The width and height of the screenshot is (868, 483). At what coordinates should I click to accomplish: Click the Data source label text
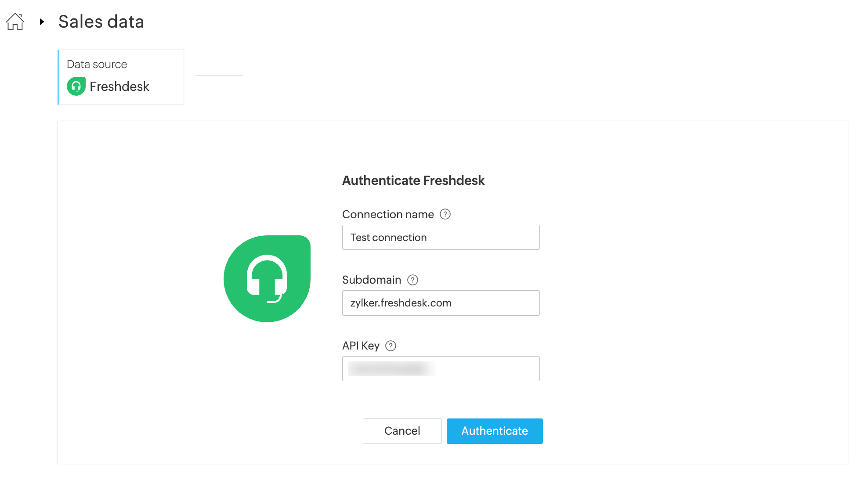pyautogui.click(x=97, y=64)
